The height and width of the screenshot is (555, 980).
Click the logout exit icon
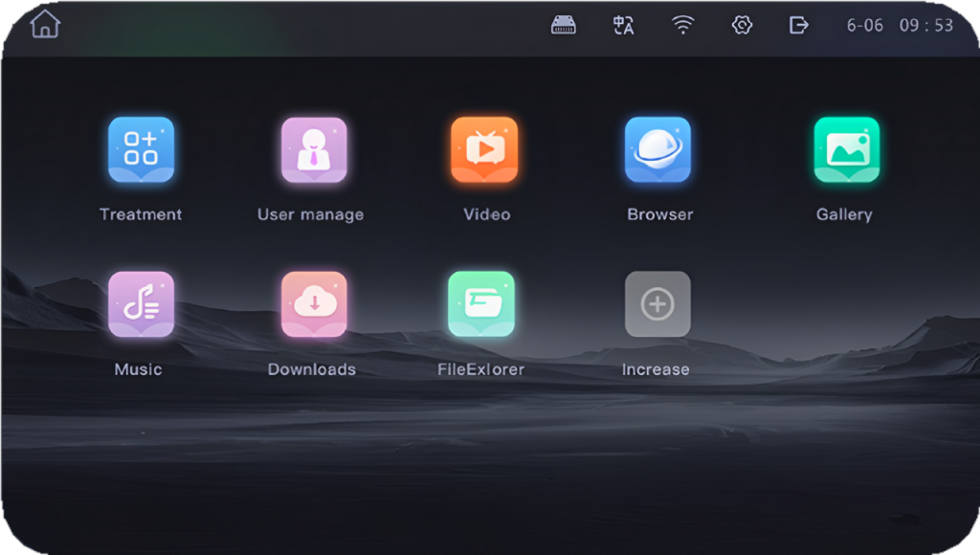798,26
